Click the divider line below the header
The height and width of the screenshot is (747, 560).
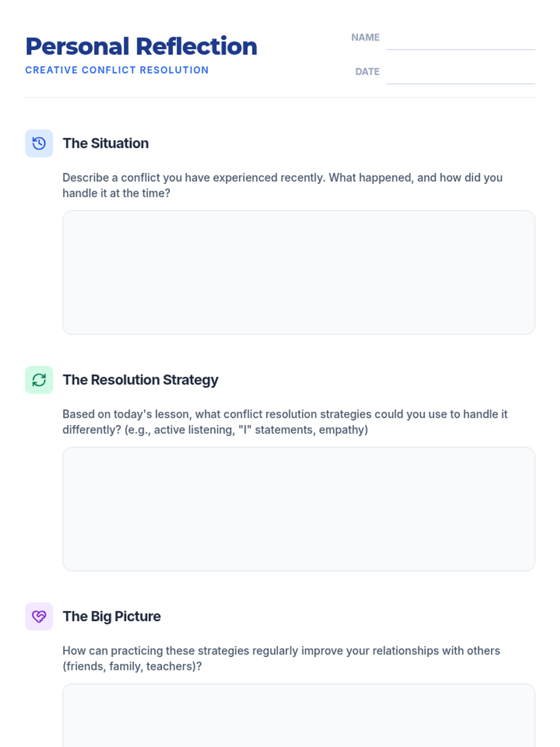point(280,98)
